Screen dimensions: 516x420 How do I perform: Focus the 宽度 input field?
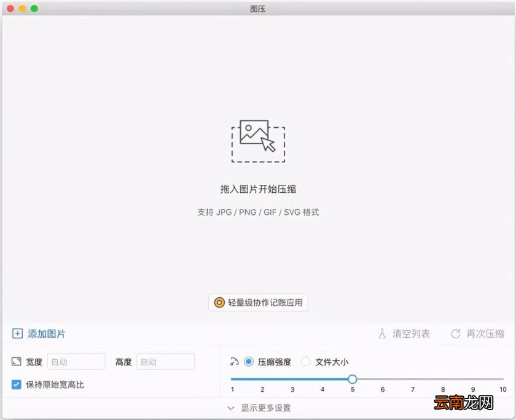pyautogui.click(x=76, y=362)
